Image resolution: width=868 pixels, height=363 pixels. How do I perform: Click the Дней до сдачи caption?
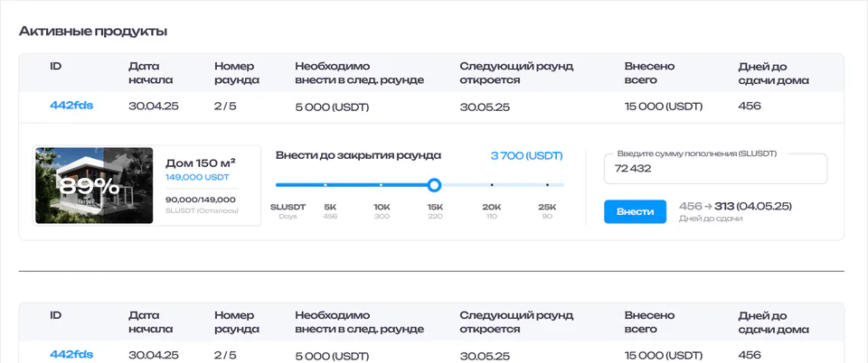(711, 219)
